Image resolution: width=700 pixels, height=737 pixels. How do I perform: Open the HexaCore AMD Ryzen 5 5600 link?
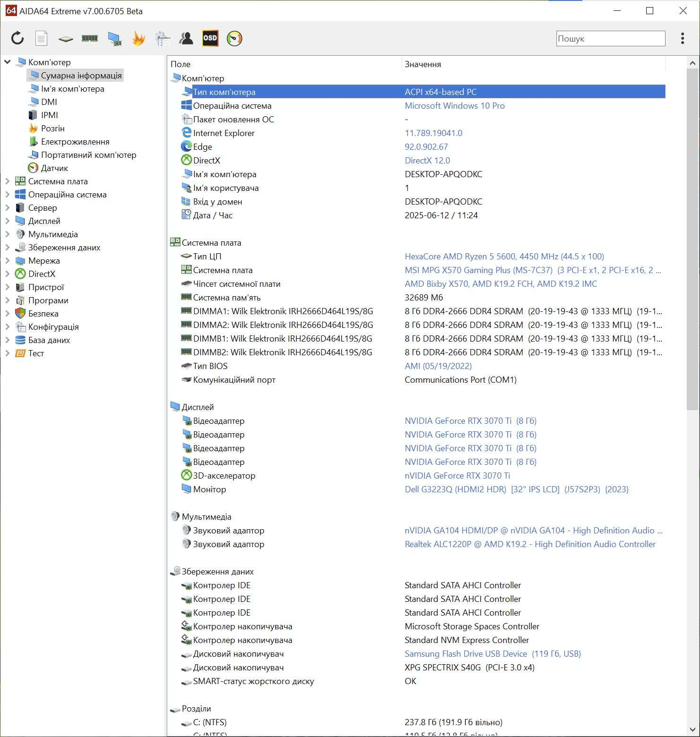[x=504, y=256]
